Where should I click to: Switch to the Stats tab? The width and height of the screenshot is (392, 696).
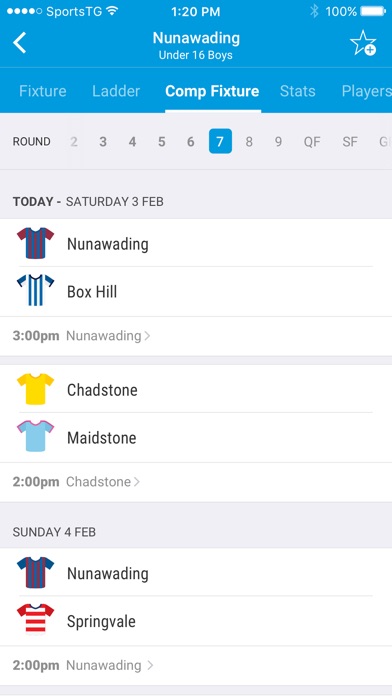pos(297,91)
